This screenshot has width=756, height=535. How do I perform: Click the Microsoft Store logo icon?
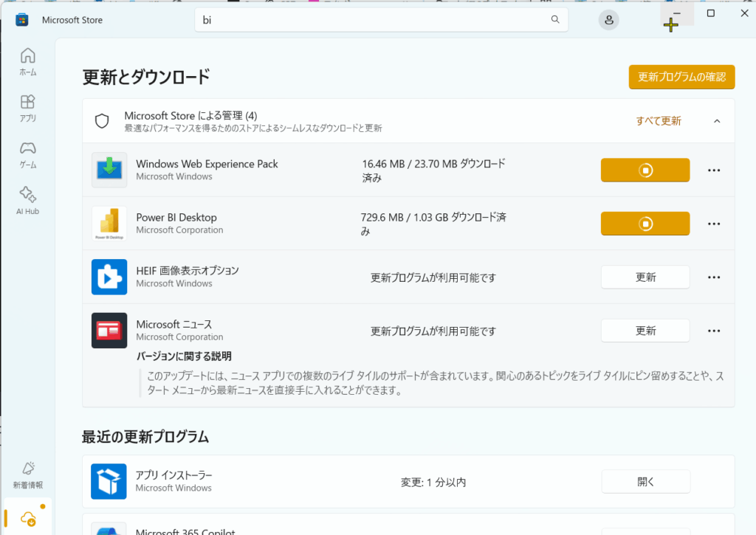[x=21, y=20]
